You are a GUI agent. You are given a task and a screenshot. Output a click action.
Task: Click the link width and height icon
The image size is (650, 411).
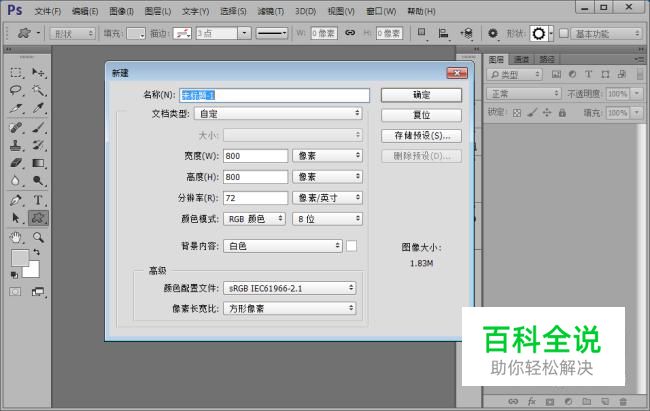click(350, 33)
